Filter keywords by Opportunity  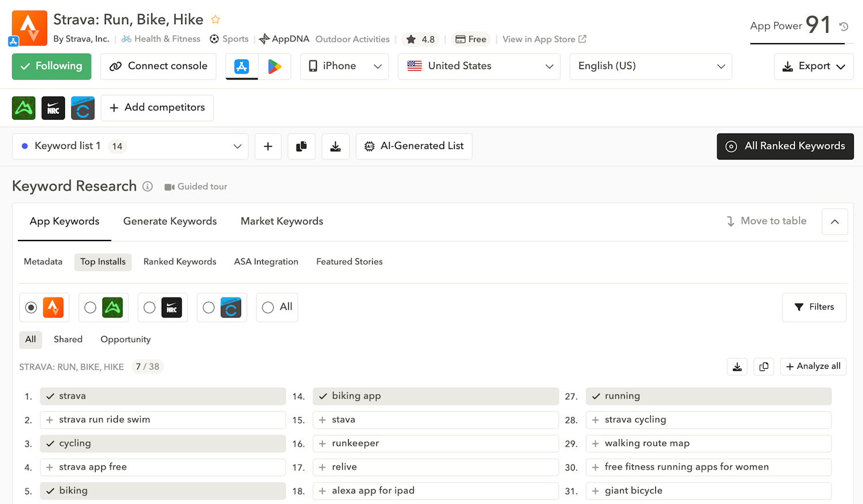click(125, 339)
